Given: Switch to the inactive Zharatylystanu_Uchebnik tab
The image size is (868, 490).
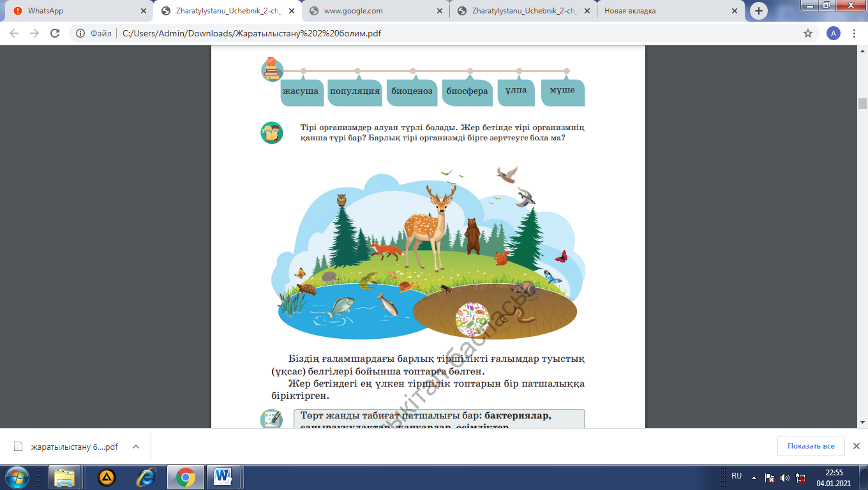Looking at the screenshot, I should (523, 11).
